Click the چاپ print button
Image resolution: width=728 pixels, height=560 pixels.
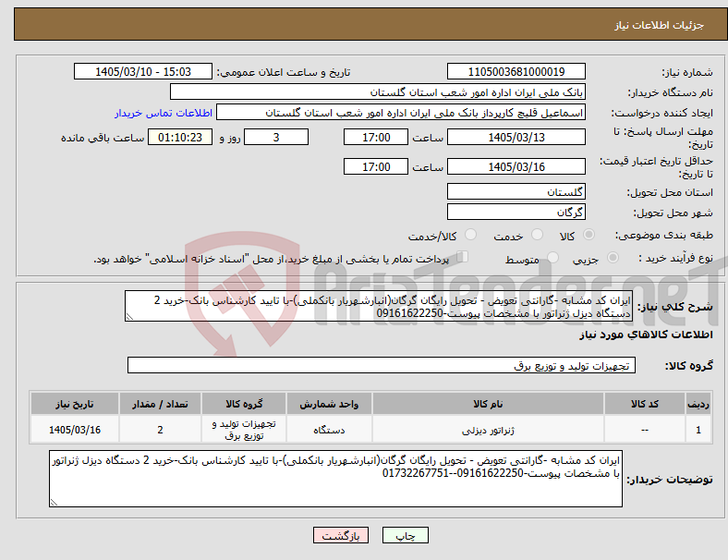pos(406,535)
